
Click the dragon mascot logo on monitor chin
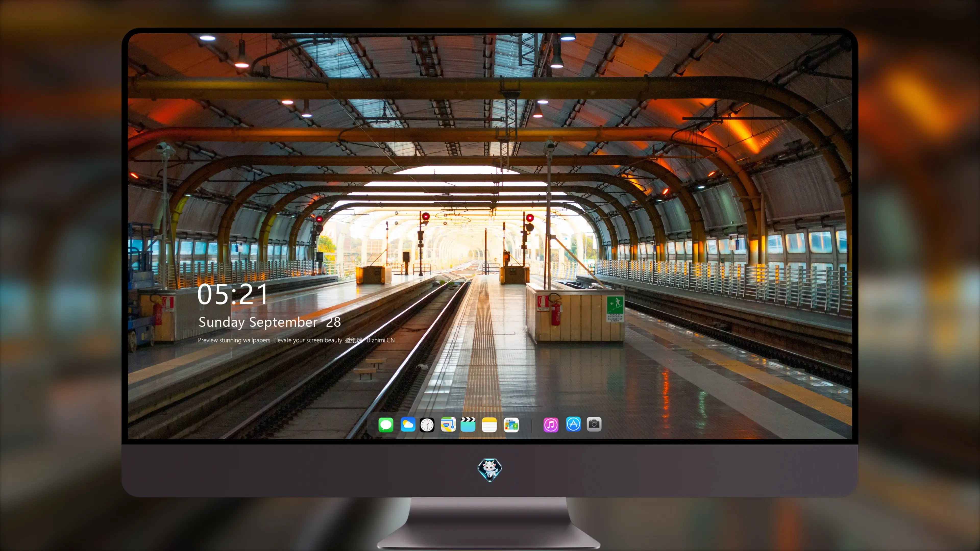pos(490,470)
